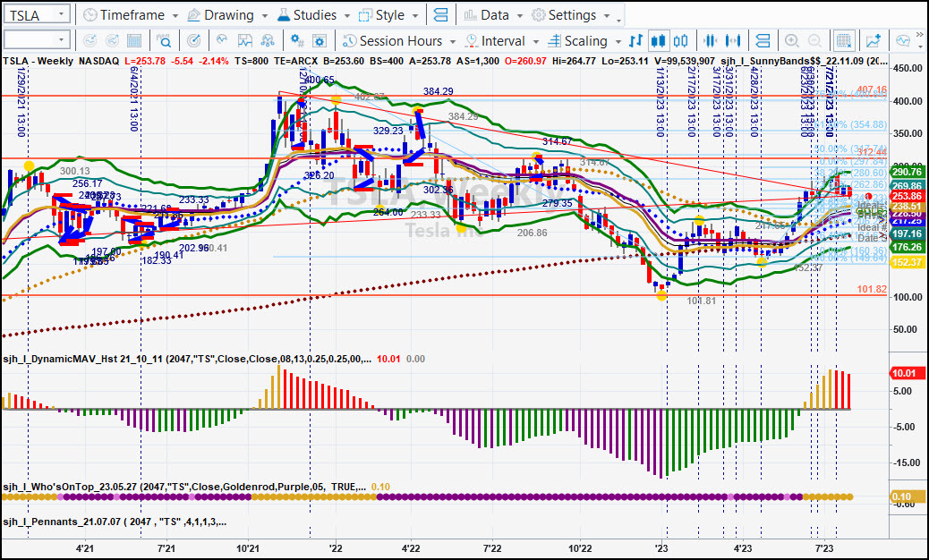Click the sjh_I_Pennants study title
Viewport: 929px width, 560px height.
(115, 522)
